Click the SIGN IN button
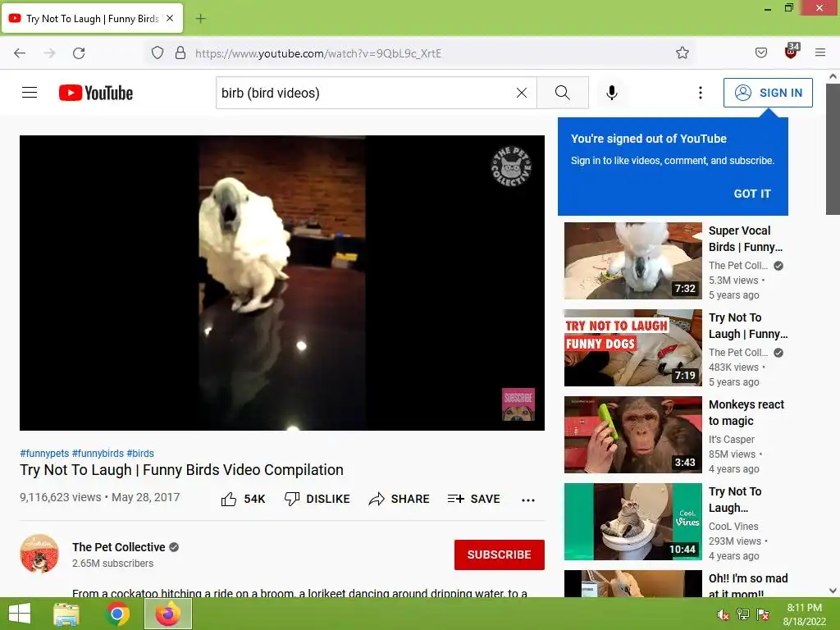This screenshot has height=630, width=840. (768, 93)
